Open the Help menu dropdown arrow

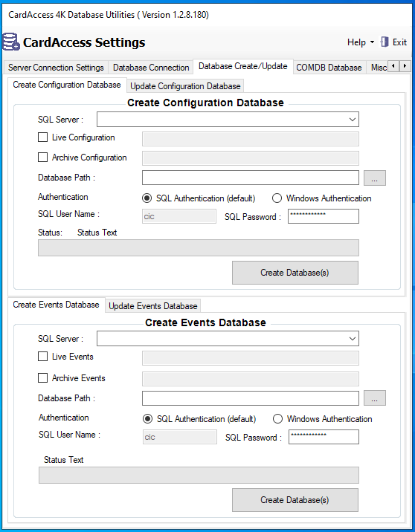tap(372, 42)
